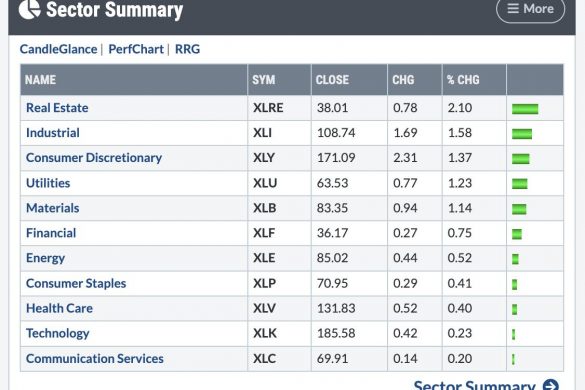
Task: Click the green bar for Real Estate
Action: click(x=525, y=109)
